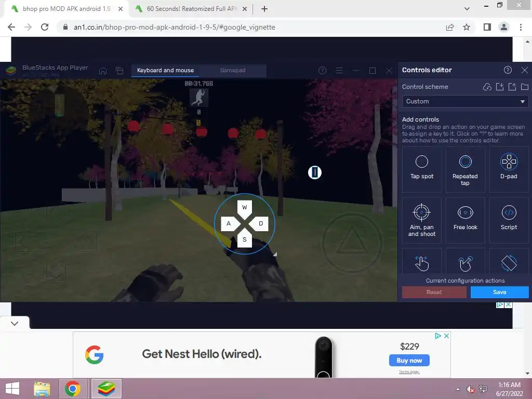Open Chrome three-dot menu

pyautogui.click(x=521, y=27)
